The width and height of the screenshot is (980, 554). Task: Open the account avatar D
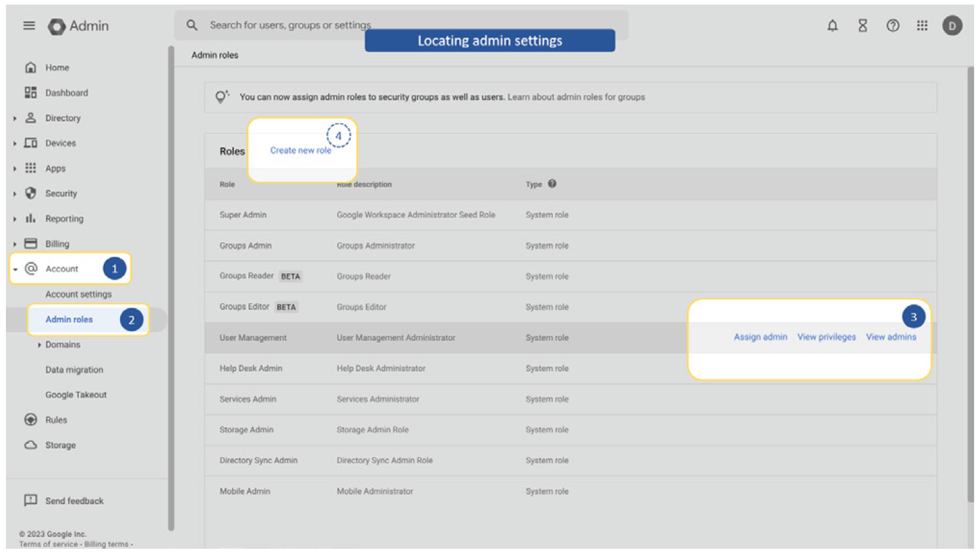click(952, 26)
